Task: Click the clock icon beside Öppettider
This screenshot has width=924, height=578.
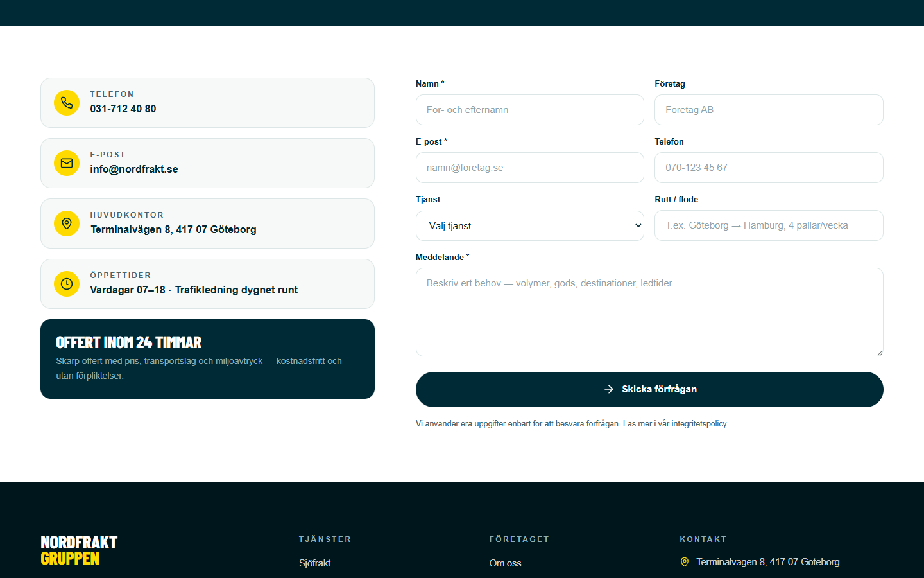Action: click(67, 284)
